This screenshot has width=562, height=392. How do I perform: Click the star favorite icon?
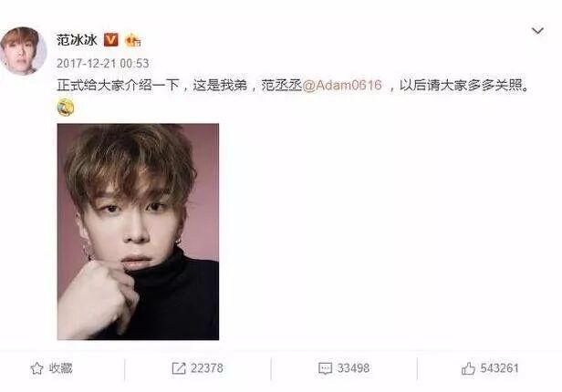click(36, 368)
